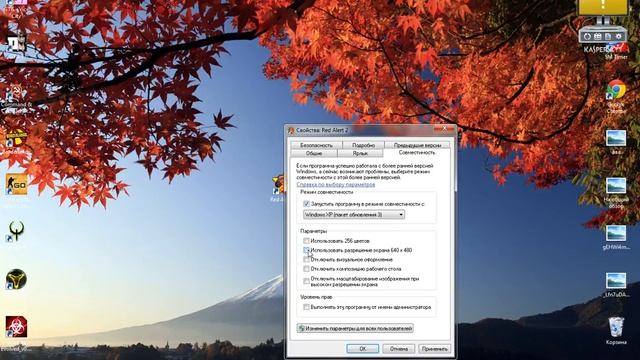Open the Recycle Bin (Корзина)

coord(616,327)
